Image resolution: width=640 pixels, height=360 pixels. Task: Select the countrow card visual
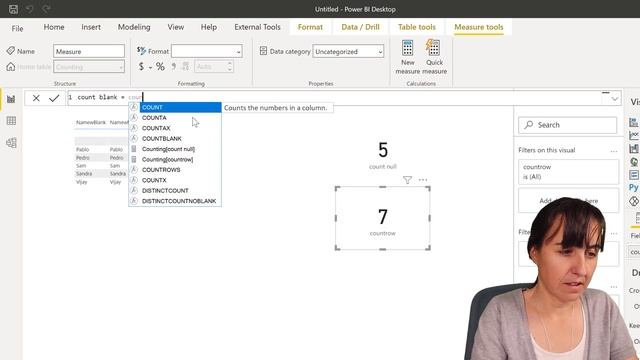[x=382, y=218]
